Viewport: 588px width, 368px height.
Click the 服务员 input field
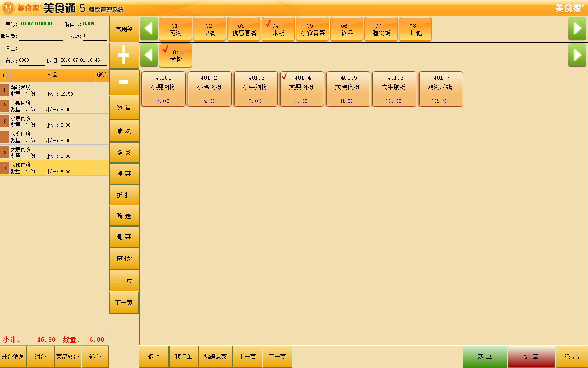(x=40, y=36)
